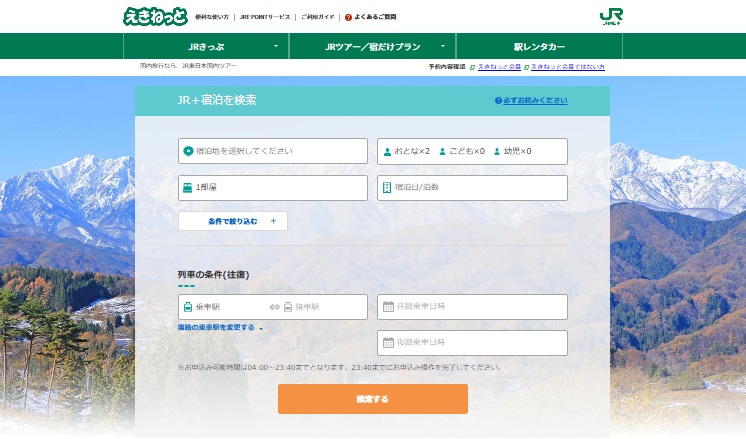This screenshot has width=746, height=439.
Task: Click the 降車駅 arrival station field
Action: point(324,307)
